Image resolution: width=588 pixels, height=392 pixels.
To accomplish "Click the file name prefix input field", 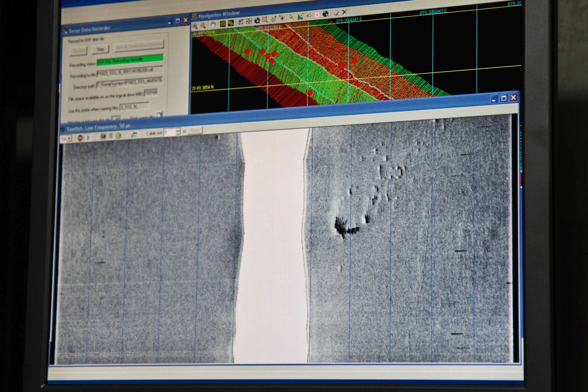I will [134, 107].
